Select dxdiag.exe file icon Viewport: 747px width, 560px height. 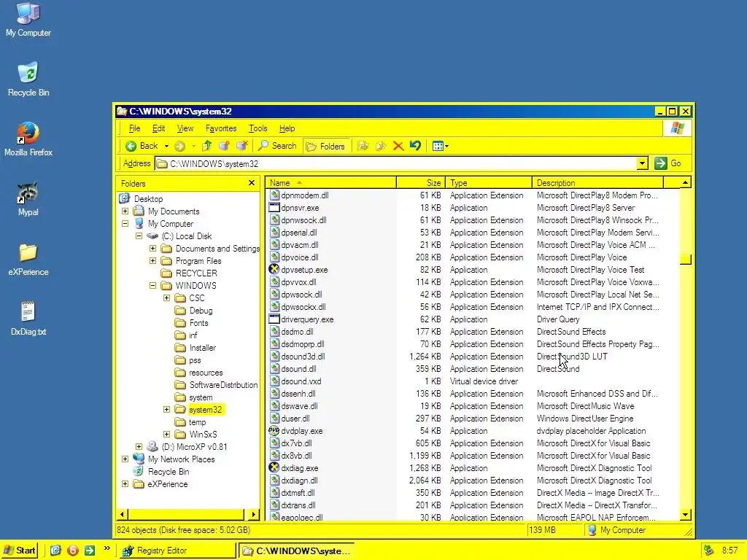coord(274,468)
